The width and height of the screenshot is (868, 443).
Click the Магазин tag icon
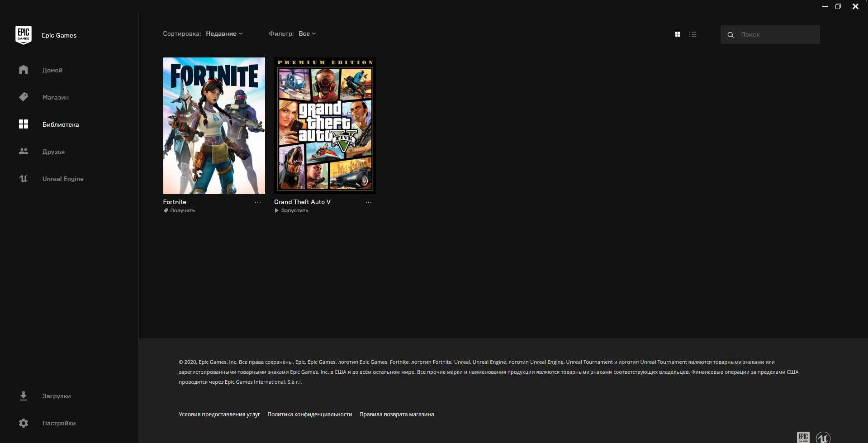pyautogui.click(x=24, y=97)
